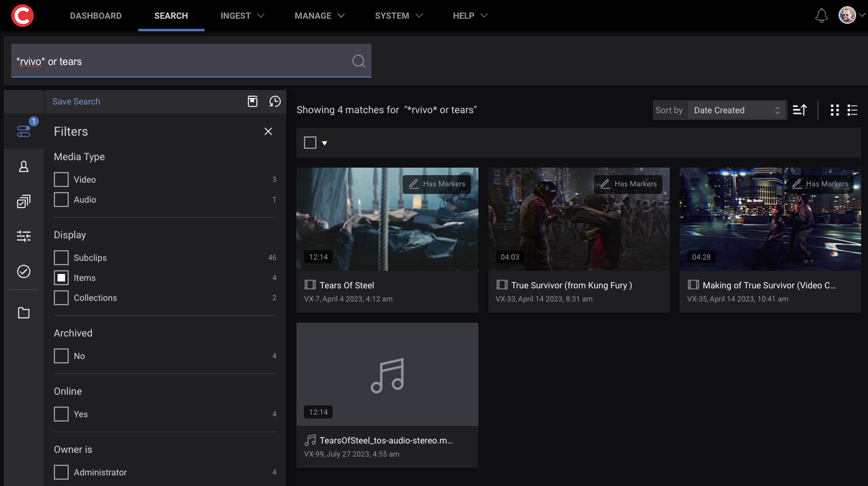The height and width of the screenshot is (486, 868).
Task: Open the Help menu dropdown
Action: coord(470,16)
